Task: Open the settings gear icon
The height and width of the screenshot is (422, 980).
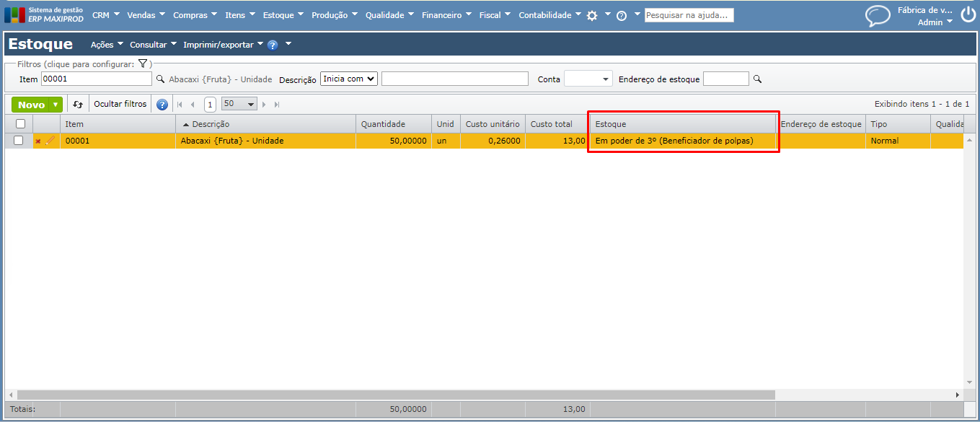Action: coord(592,15)
